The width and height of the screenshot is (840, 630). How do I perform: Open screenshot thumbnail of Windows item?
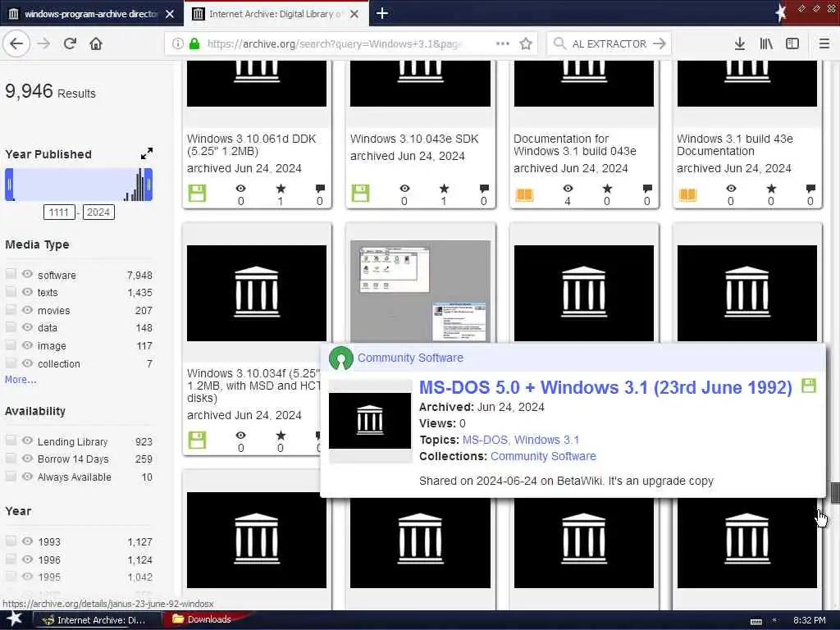coord(420,291)
